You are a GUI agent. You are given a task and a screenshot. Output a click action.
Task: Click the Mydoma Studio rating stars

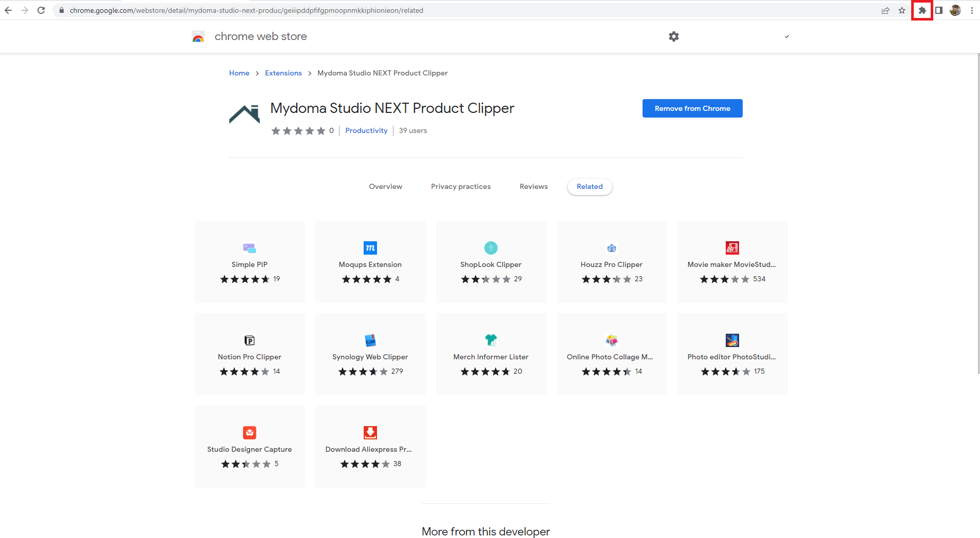(298, 131)
